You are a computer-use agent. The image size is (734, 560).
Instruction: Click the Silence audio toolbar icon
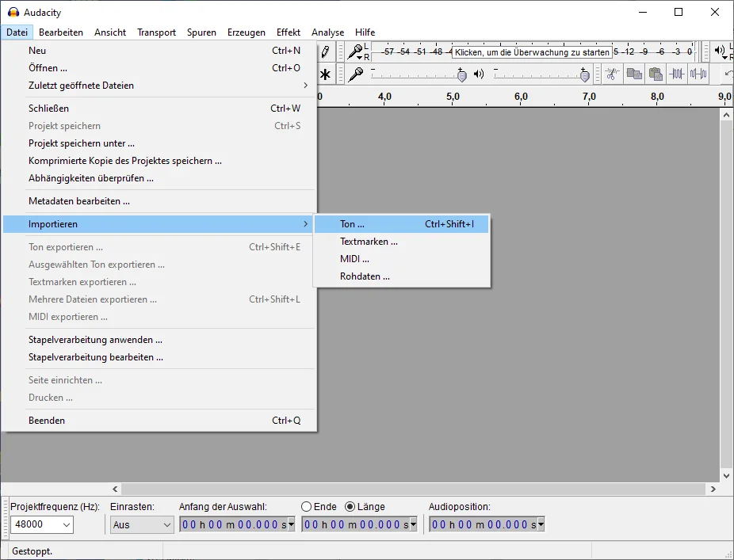[x=698, y=74]
